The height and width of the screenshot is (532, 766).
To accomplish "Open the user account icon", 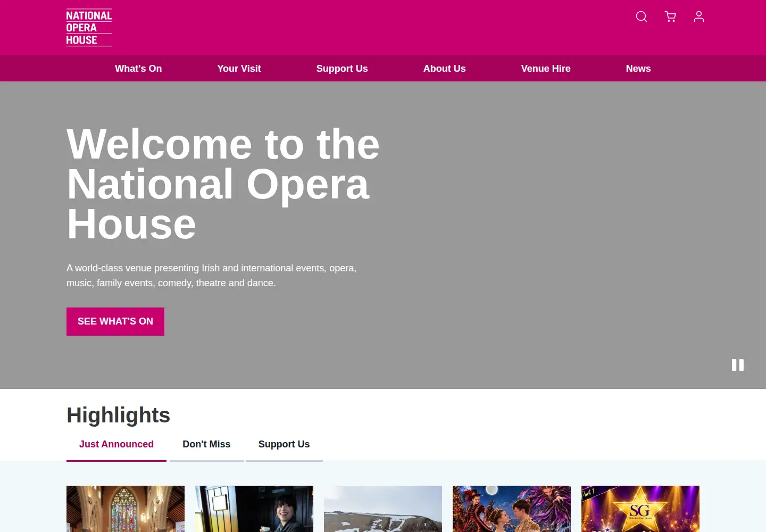I will [699, 16].
